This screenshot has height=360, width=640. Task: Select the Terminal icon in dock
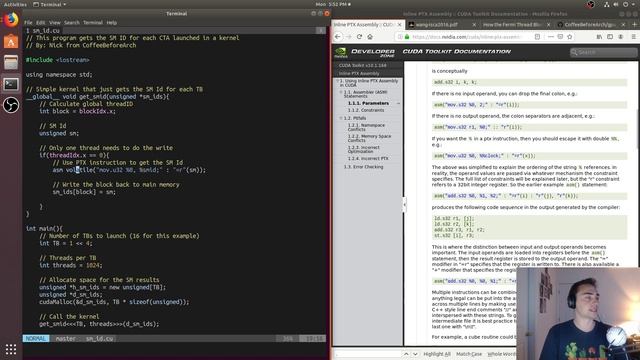(x=11, y=84)
